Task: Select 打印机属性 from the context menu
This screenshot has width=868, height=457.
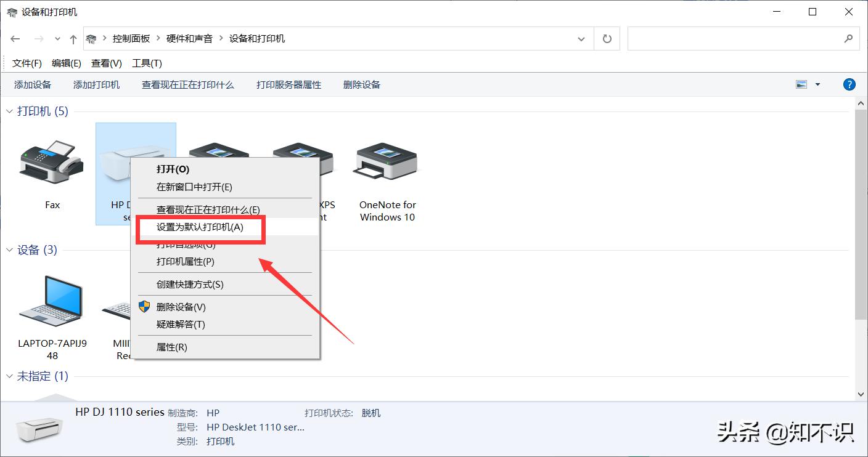Action: [x=185, y=261]
